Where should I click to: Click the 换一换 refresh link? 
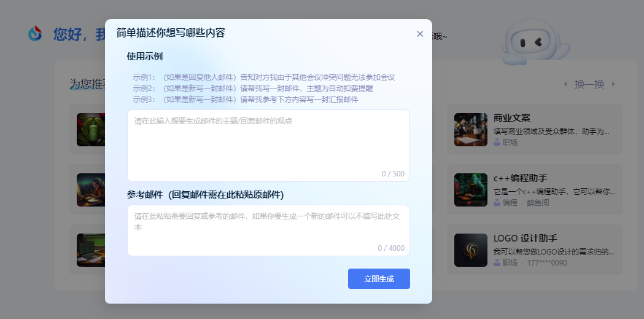(589, 84)
